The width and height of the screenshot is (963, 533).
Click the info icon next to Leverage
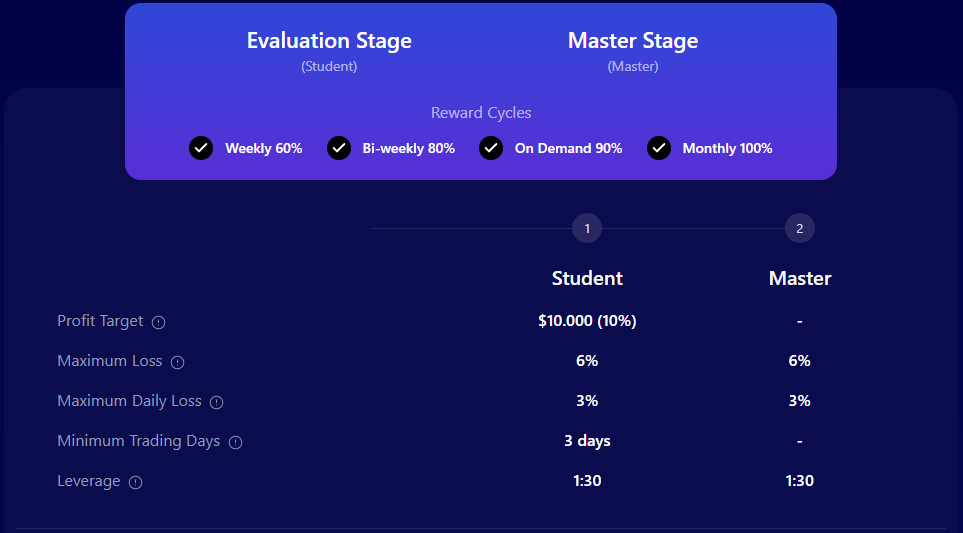click(x=136, y=482)
